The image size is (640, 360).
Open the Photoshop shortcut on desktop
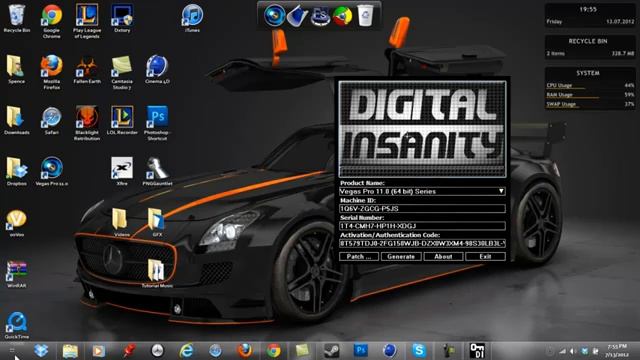[x=157, y=123]
